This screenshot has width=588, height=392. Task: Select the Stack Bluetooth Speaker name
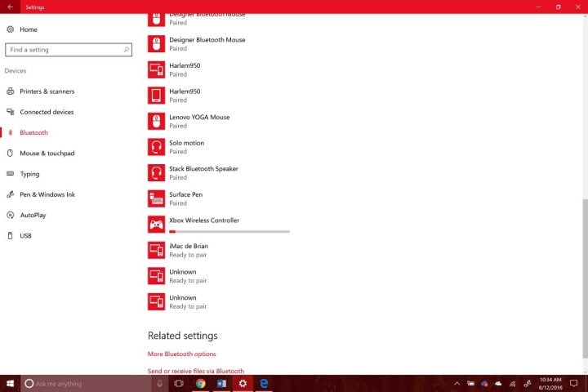click(203, 169)
